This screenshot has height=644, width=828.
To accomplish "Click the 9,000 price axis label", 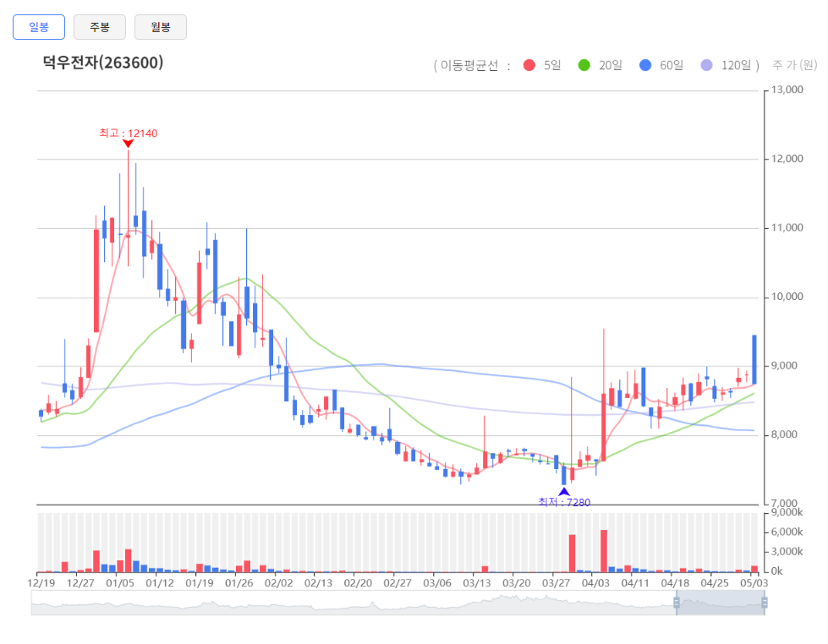I will [x=784, y=366].
